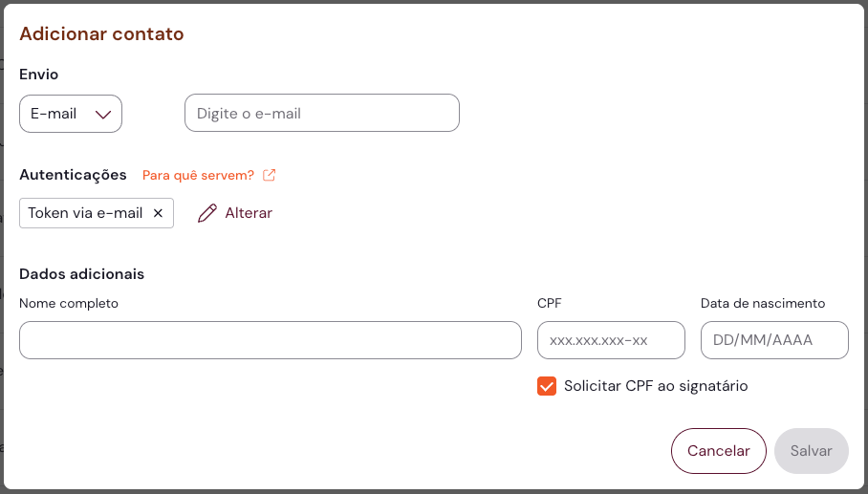Click the Alterar text link
The image size is (868, 494).
[x=249, y=213]
